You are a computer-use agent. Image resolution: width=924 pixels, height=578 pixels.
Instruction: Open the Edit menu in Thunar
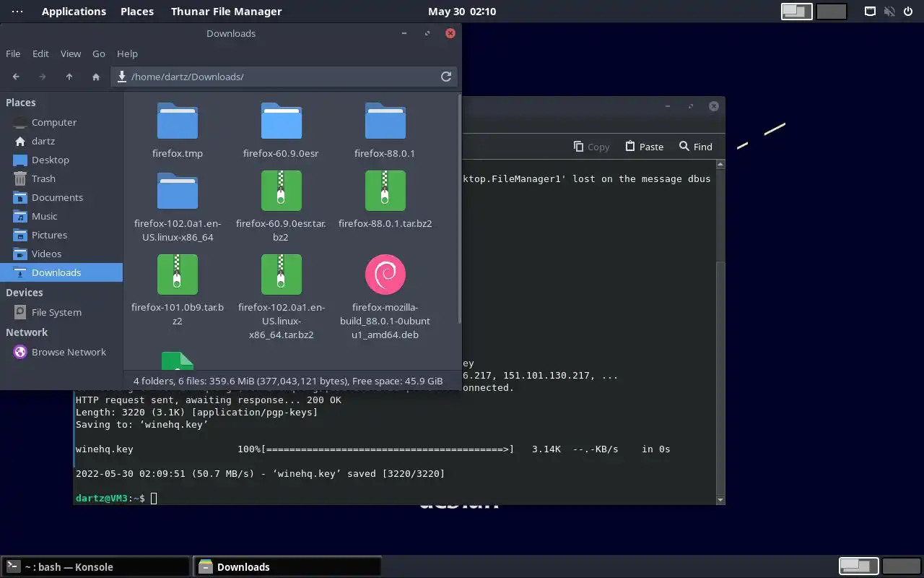pos(40,53)
